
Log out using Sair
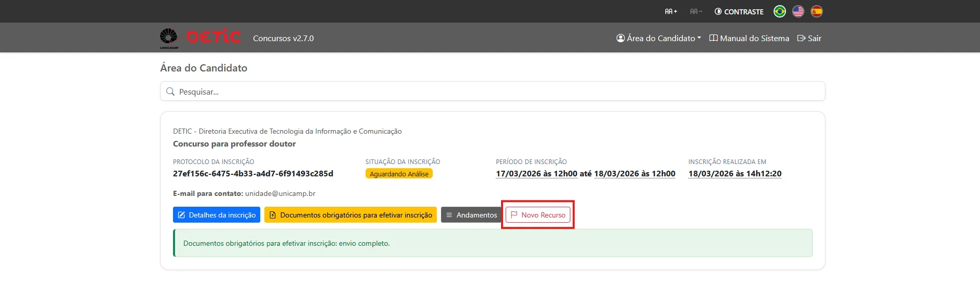point(809,38)
